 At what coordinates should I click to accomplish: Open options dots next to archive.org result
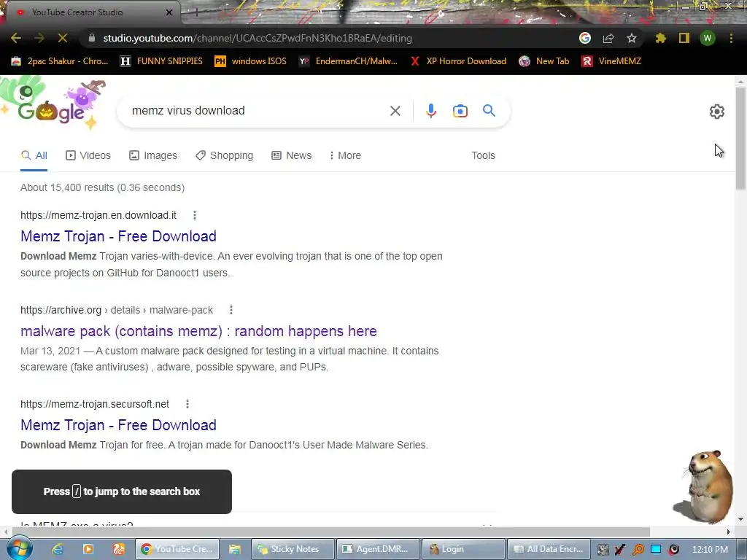coord(231,310)
